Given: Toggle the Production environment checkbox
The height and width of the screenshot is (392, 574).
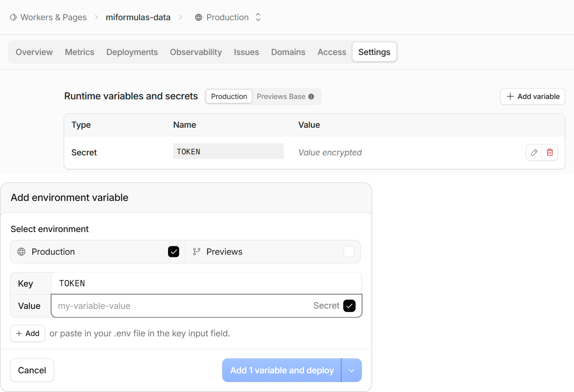Looking at the screenshot, I should click(174, 252).
